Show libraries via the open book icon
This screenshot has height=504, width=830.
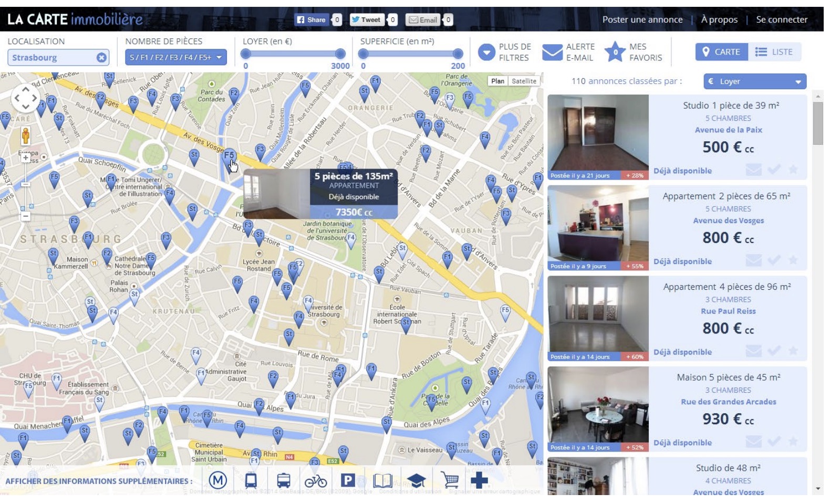tap(382, 480)
